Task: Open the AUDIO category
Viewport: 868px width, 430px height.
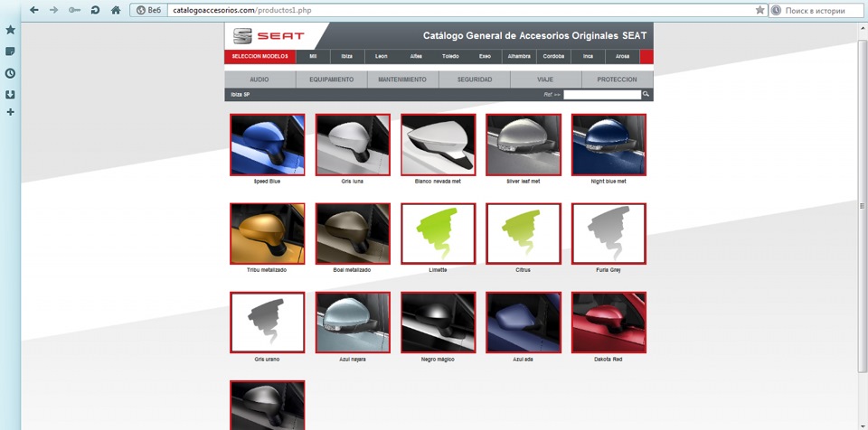Action: coord(259,79)
